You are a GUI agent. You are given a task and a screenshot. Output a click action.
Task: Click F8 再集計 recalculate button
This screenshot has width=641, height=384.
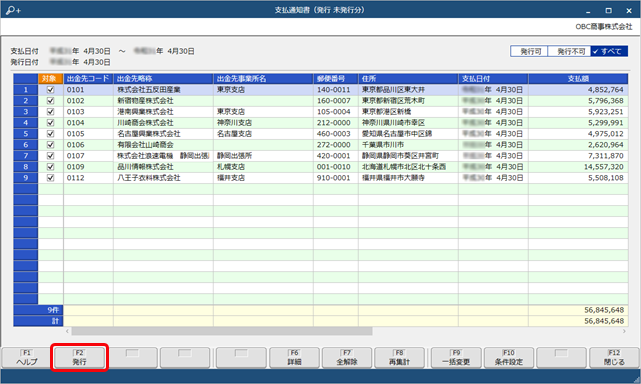pos(399,358)
